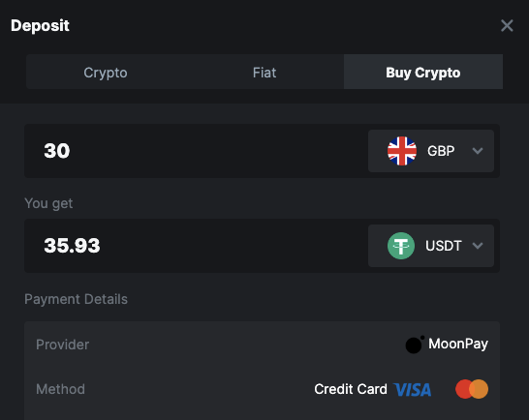Switch to the Crypto tab
This screenshot has height=420, width=529.
tap(106, 72)
